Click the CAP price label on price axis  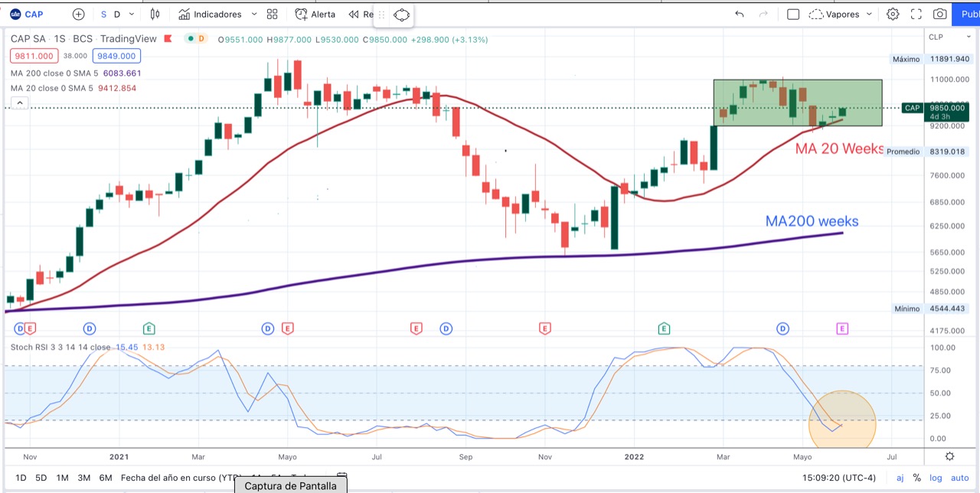point(912,108)
